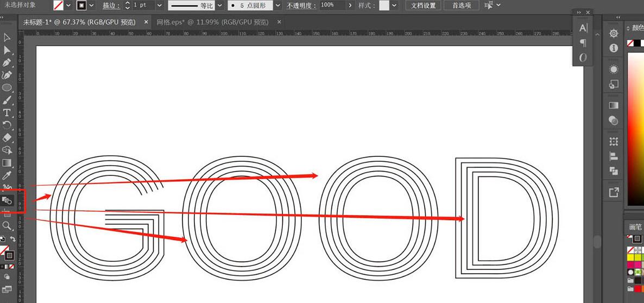The image size is (644, 303).
Task: Open the 不透明度 opacity panel link
Action: click(301, 5)
